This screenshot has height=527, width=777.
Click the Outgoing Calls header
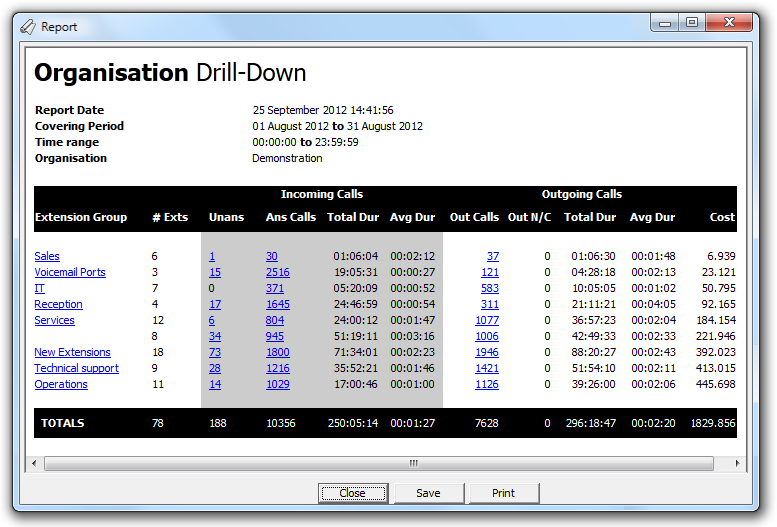coord(582,194)
